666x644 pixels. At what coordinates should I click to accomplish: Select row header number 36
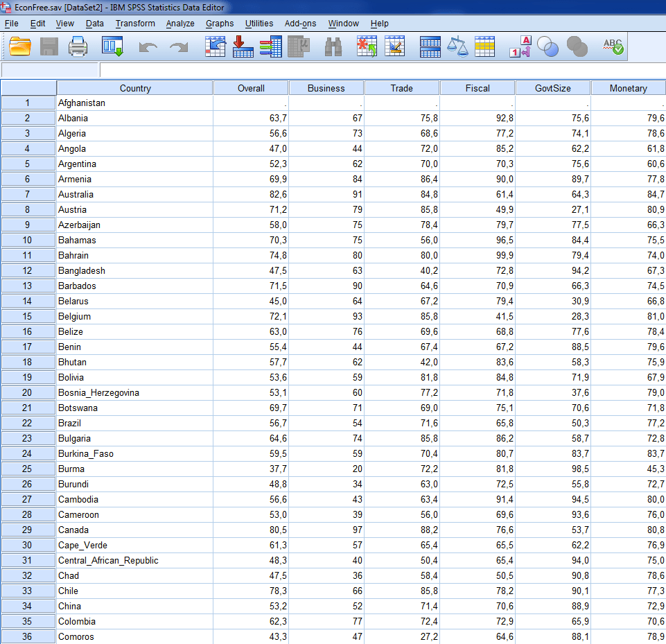click(28, 636)
